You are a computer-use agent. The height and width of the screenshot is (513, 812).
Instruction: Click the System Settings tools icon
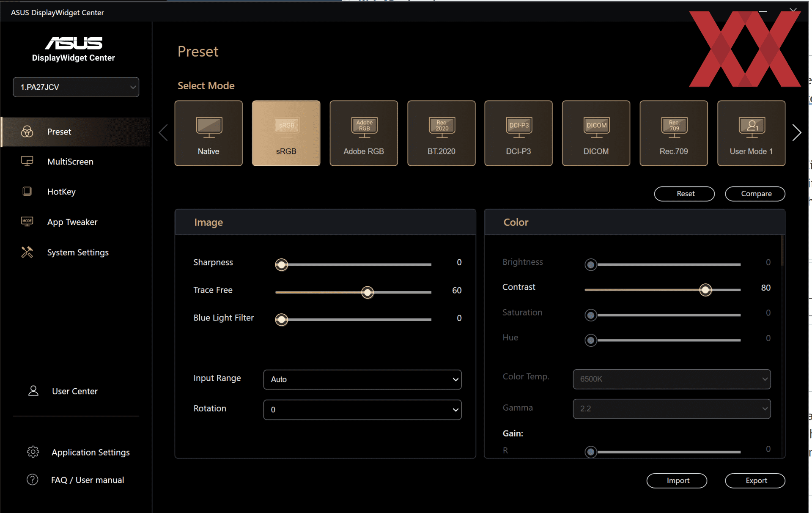point(27,252)
